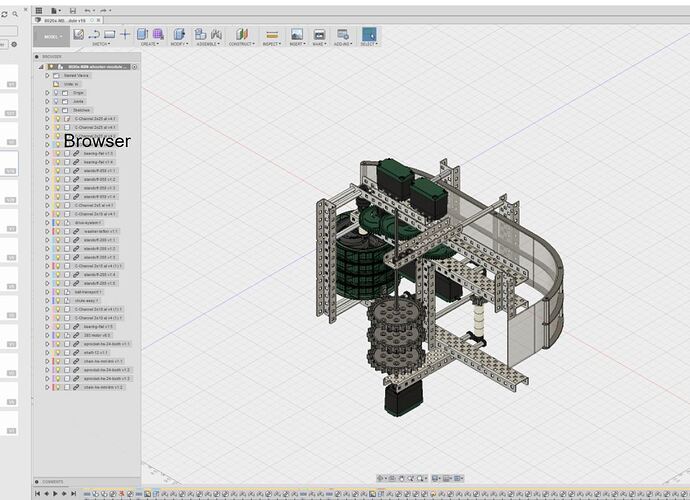Screen dimensions: 690x500
Task: Search the data panel with the magnifier
Action: tap(15, 14)
